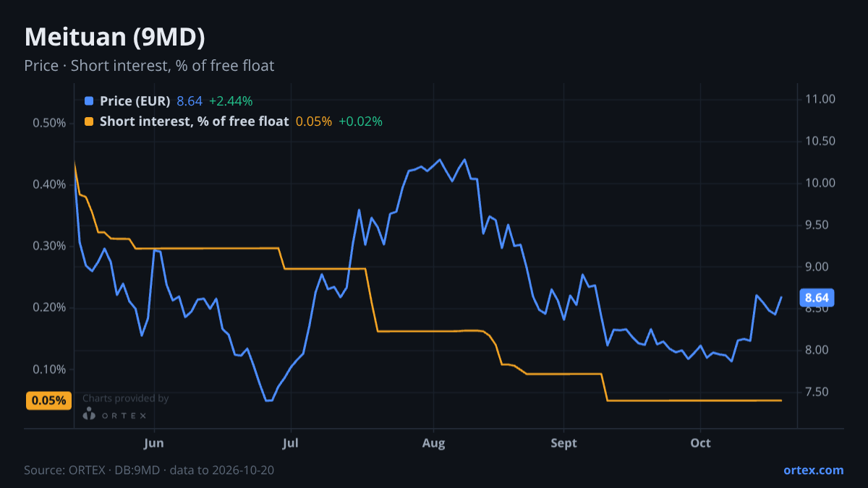Click the orange Short interest legend swatch
Screen dimensions: 868x488
89,121
